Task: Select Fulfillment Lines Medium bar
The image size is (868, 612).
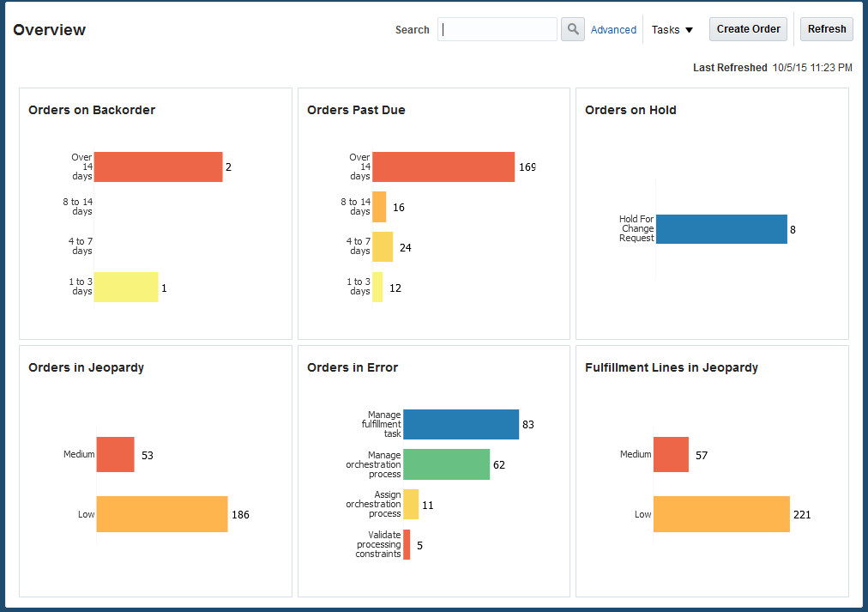Action: coord(671,455)
